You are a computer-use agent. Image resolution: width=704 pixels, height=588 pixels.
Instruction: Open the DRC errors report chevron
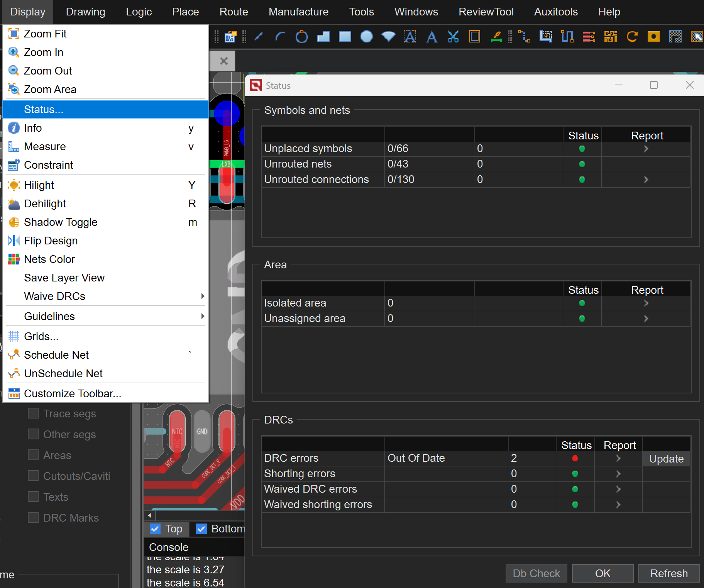(618, 458)
